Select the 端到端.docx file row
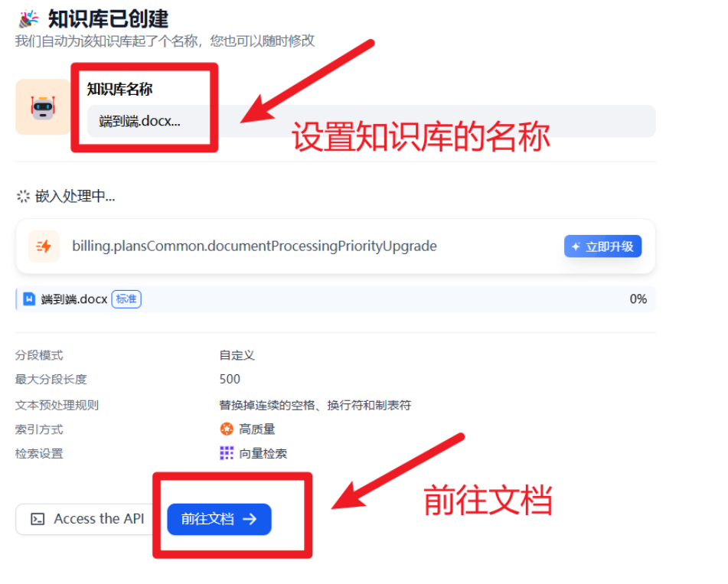The width and height of the screenshot is (728, 584). tap(336, 299)
